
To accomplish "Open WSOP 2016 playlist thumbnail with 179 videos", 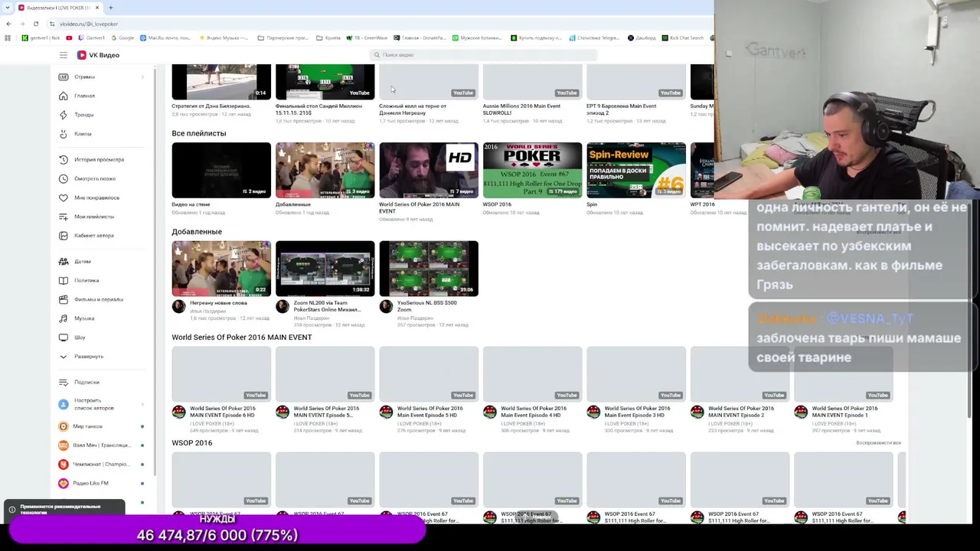I will pyautogui.click(x=532, y=170).
